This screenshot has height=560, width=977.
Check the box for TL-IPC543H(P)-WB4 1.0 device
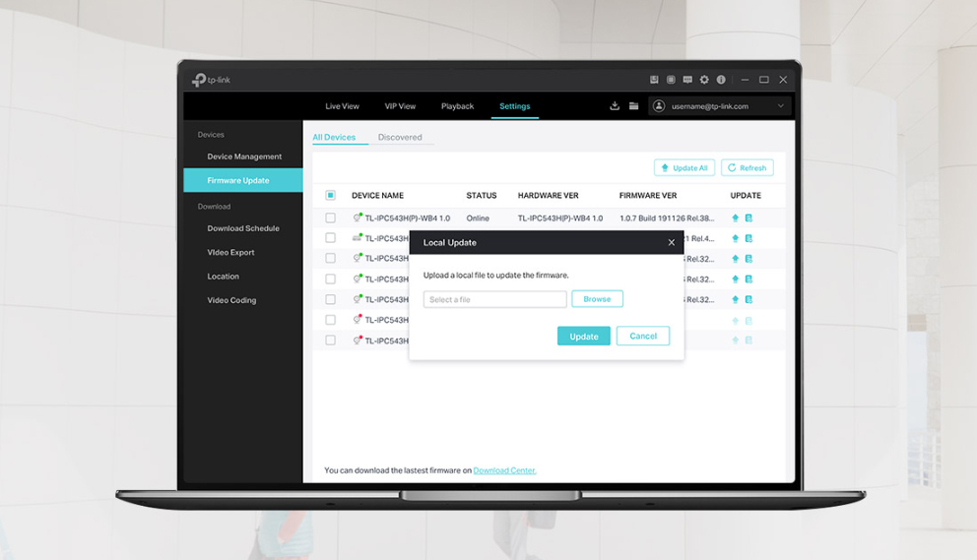coord(330,218)
